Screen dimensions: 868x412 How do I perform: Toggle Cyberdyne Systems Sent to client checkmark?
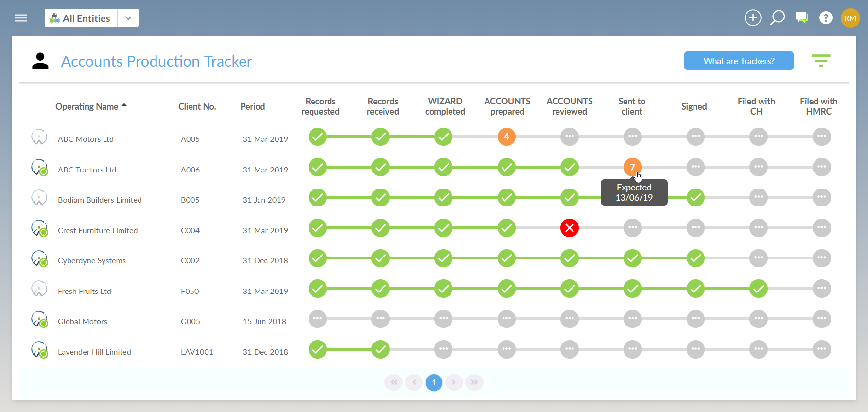tap(632, 258)
